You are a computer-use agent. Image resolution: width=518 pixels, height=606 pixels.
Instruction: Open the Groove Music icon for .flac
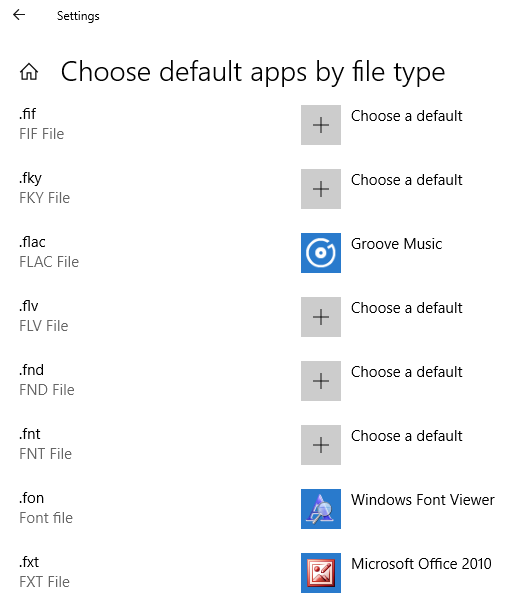click(x=321, y=253)
